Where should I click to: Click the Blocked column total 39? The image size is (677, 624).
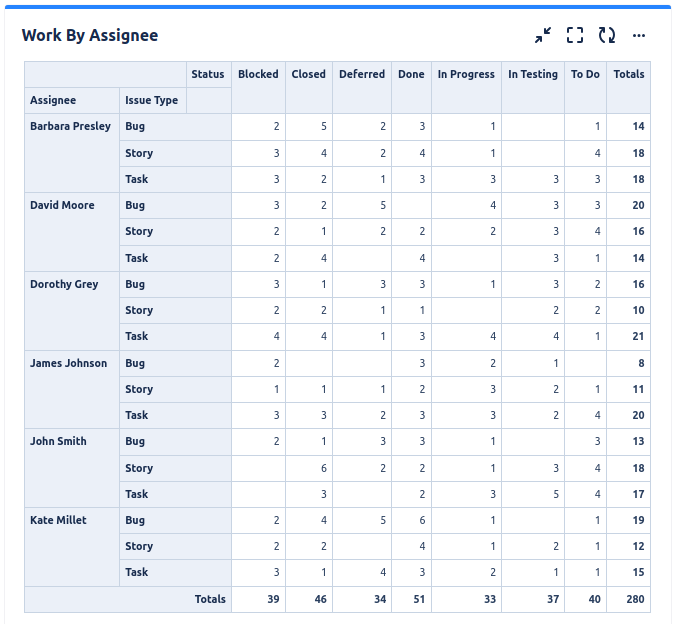click(x=258, y=599)
